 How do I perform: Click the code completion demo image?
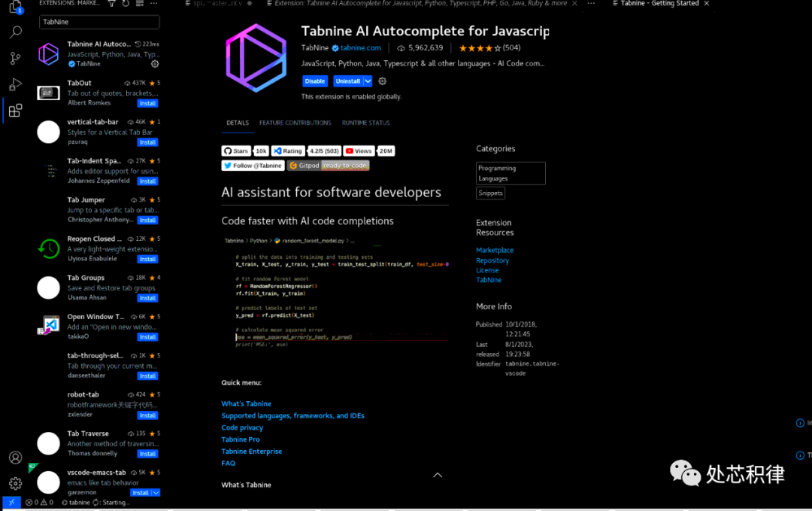[x=335, y=293]
